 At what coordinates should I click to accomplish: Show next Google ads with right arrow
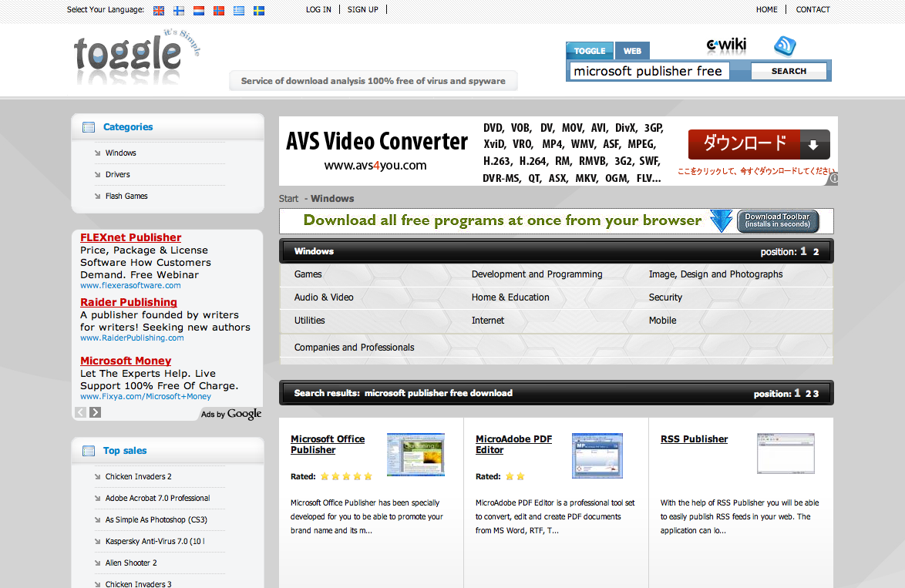coord(96,412)
